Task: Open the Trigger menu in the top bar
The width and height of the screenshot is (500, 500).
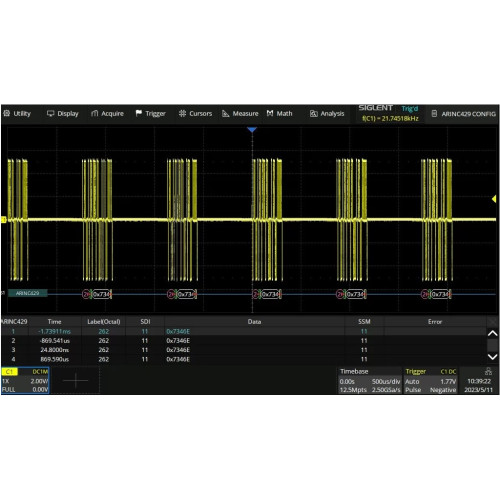Action: click(151, 114)
